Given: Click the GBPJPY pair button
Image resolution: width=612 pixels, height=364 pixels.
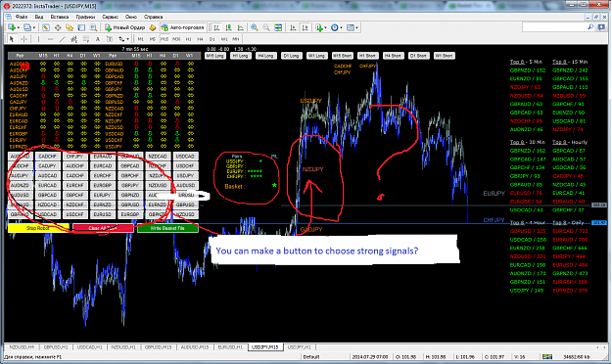Looking at the screenshot, I should tap(130, 185).
